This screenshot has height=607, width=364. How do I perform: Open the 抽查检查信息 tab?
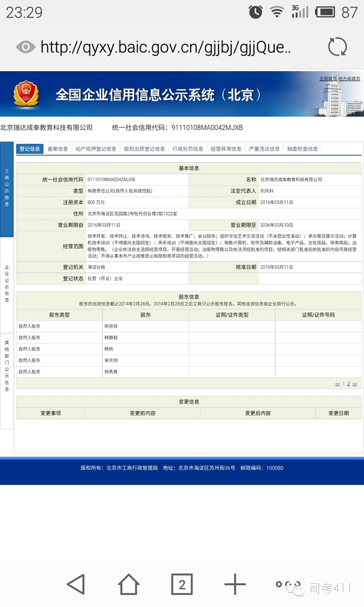303,149
